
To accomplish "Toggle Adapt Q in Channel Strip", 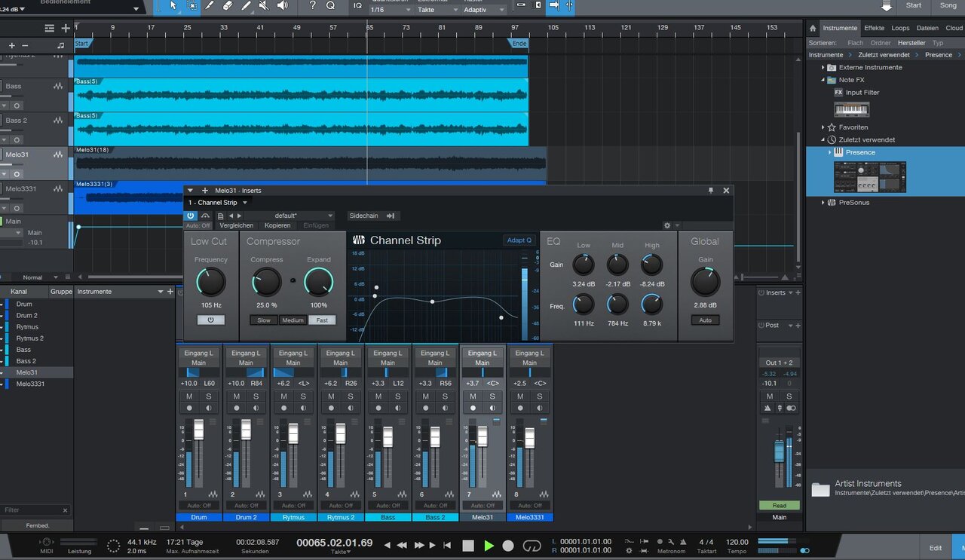I will coord(519,240).
